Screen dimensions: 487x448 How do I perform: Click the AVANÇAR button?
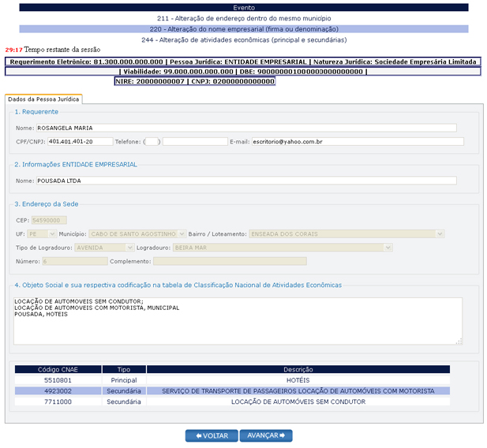pos(266,435)
